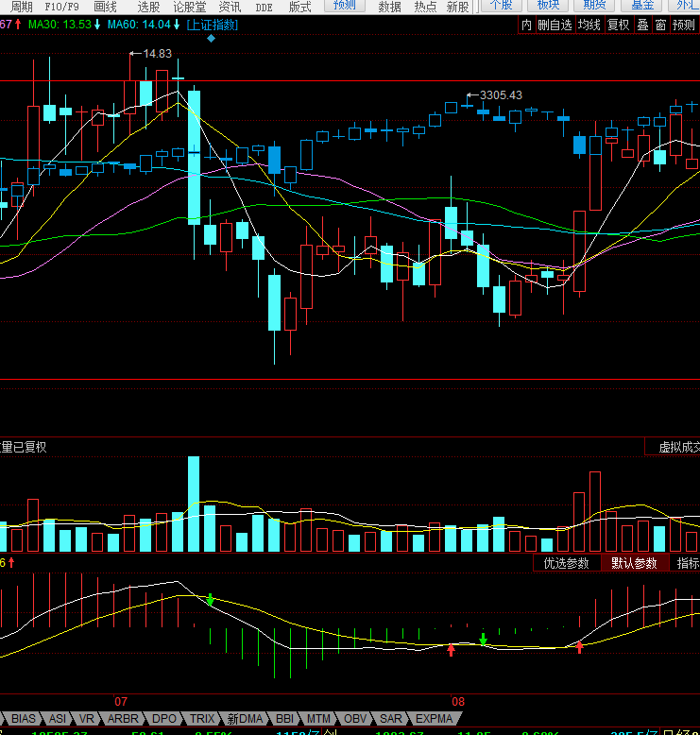700x735 pixels.
Task: Open the 新股 menu
Action: pos(457,7)
